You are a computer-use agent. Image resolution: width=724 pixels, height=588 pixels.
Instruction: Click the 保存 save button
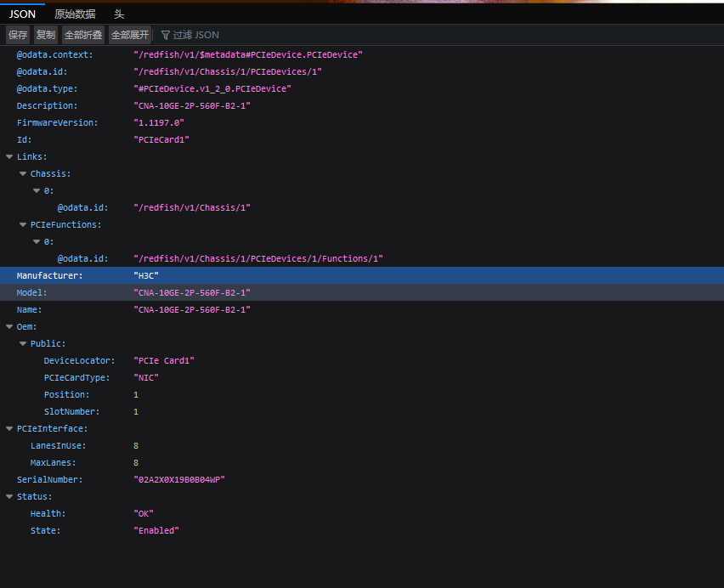[x=18, y=35]
